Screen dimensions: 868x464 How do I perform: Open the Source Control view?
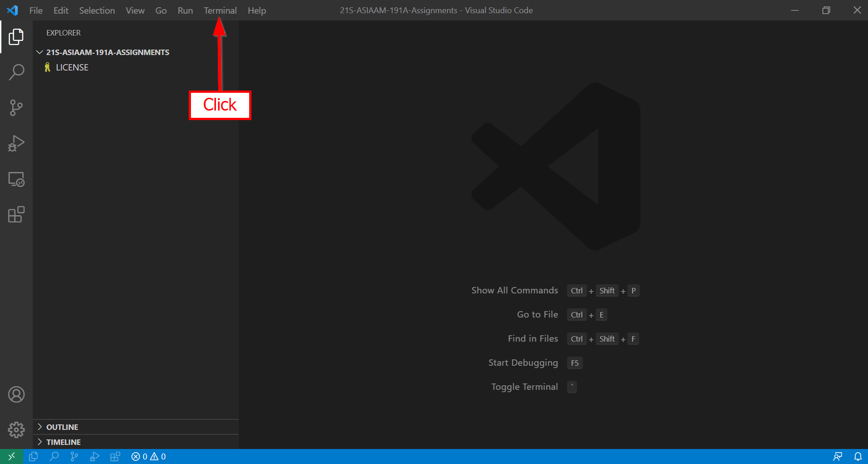tap(16, 108)
